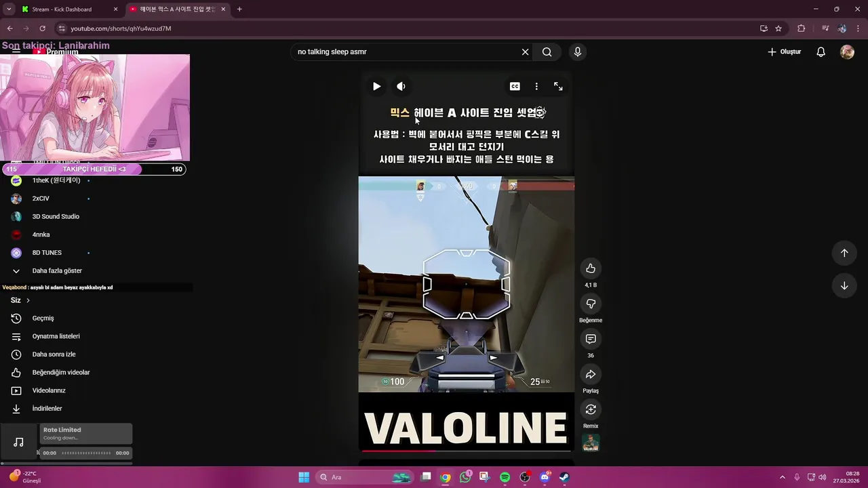The image size is (868, 488).
Task: Open the comments showing 36
Action: (591, 339)
